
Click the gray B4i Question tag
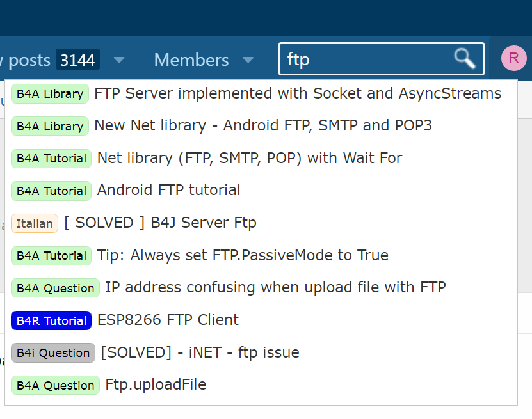click(53, 352)
